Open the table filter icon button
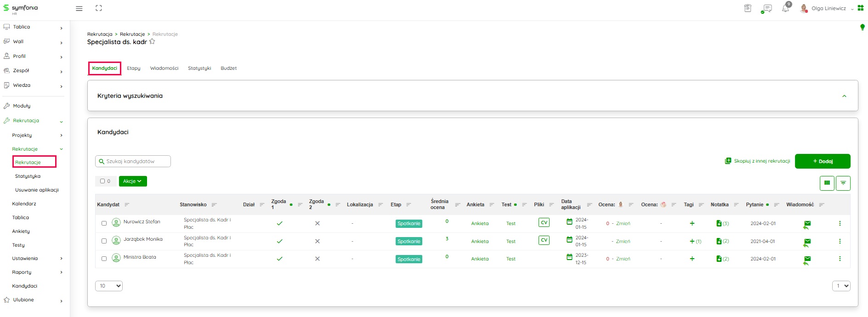The image size is (868, 317). [843, 183]
